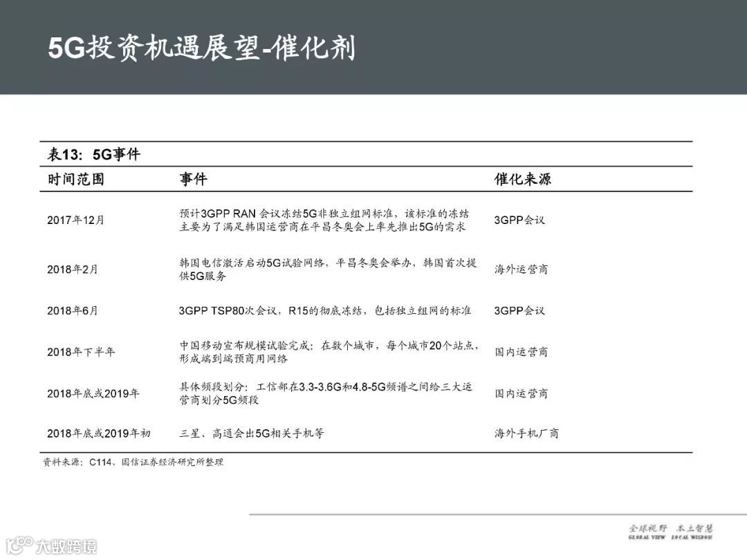The image size is (747, 560).
Task: Click the event text 预计3GPP RAN 会议冻结5G非独立组网标准
Action: pyautogui.click(x=286, y=214)
